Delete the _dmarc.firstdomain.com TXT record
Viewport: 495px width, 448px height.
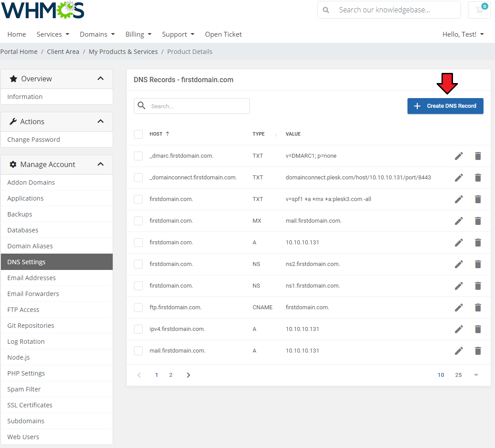point(478,156)
